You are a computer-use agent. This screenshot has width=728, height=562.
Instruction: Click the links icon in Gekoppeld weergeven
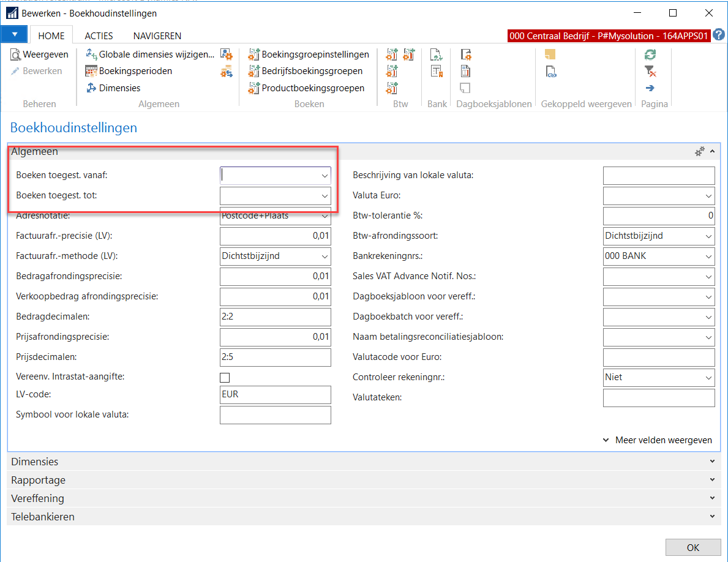(550, 72)
